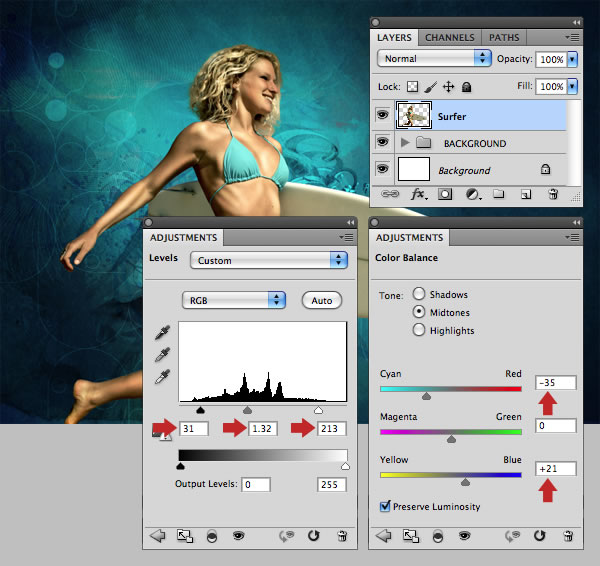
Task: Open the Opacity slider dropdown arrow
Action: [x=572, y=59]
